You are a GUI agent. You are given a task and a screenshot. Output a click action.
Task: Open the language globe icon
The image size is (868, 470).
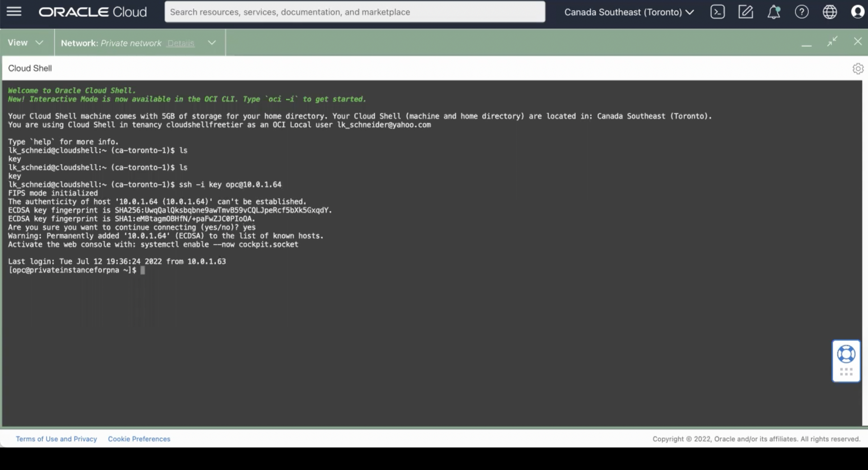[x=830, y=12]
